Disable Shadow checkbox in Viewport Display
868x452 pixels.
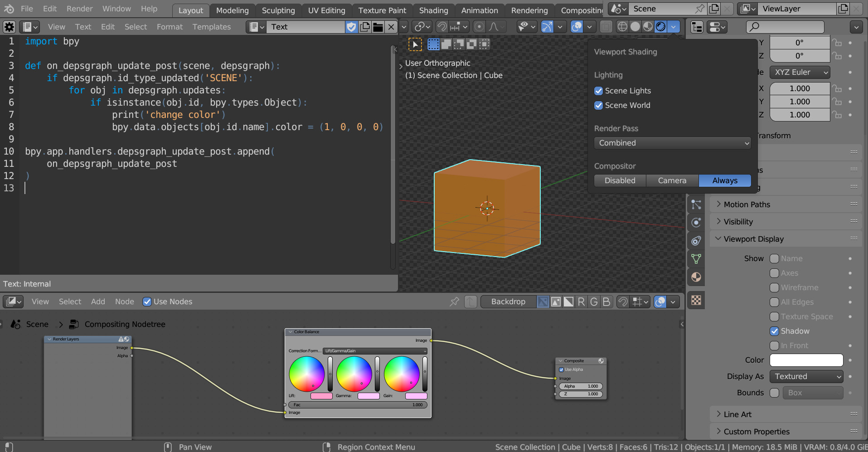point(774,331)
